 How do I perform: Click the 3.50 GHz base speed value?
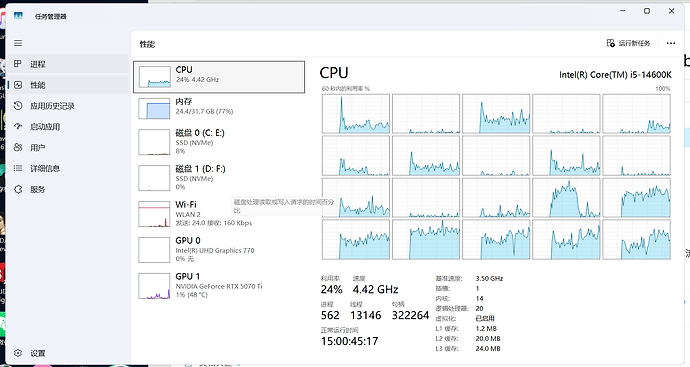pyautogui.click(x=489, y=279)
